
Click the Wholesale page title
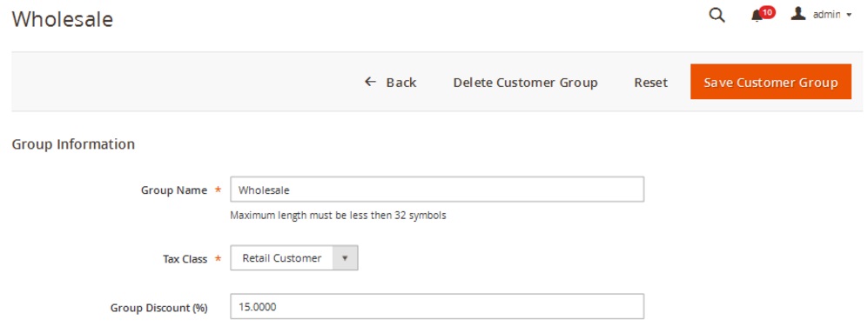63,19
